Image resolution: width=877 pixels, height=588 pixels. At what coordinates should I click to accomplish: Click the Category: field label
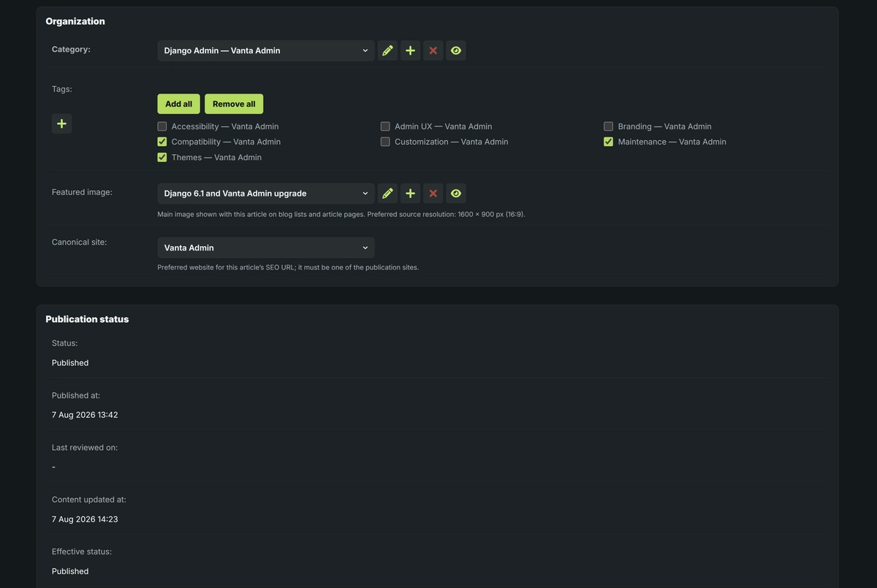click(x=71, y=49)
